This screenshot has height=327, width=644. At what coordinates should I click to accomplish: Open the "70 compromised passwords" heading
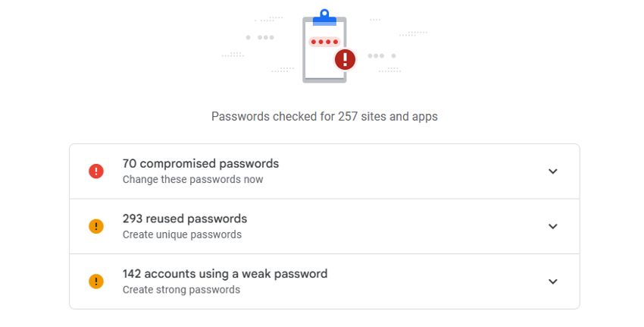pyautogui.click(x=201, y=164)
